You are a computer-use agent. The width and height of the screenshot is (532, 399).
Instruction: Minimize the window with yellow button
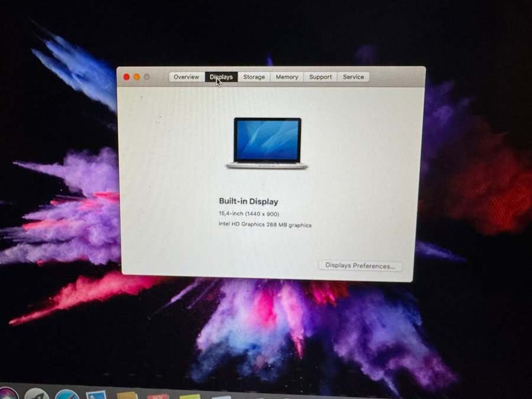pyautogui.click(x=137, y=77)
